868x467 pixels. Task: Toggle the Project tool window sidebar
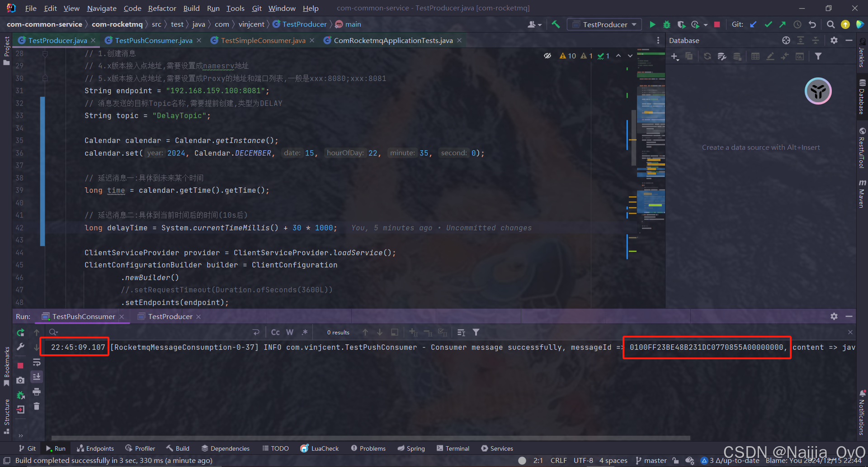[x=6, y=50]
